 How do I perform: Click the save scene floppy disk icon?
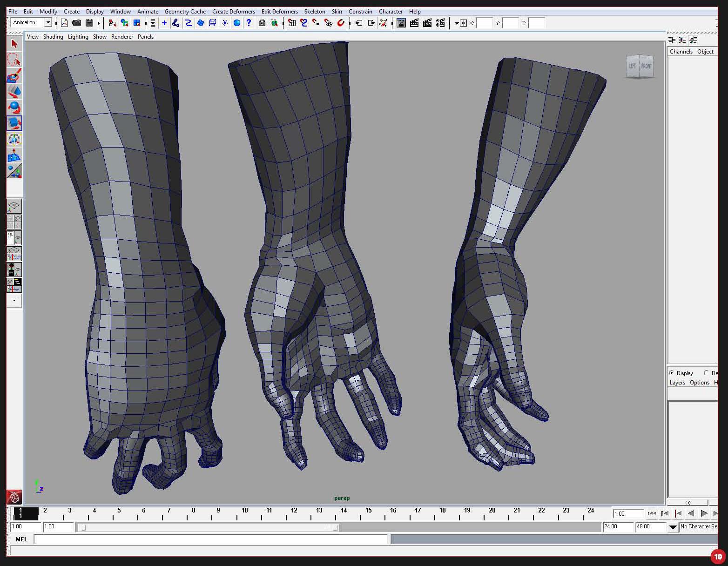tap(89, 23)
